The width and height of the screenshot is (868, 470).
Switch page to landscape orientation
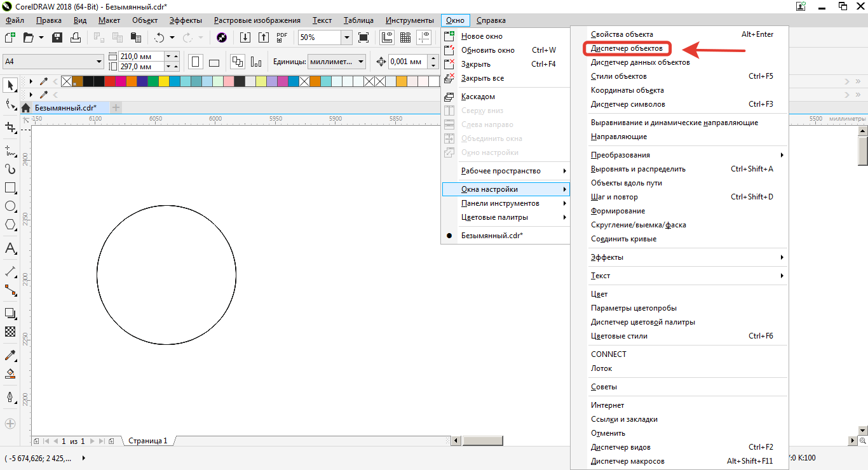click(x=214, y=62)
